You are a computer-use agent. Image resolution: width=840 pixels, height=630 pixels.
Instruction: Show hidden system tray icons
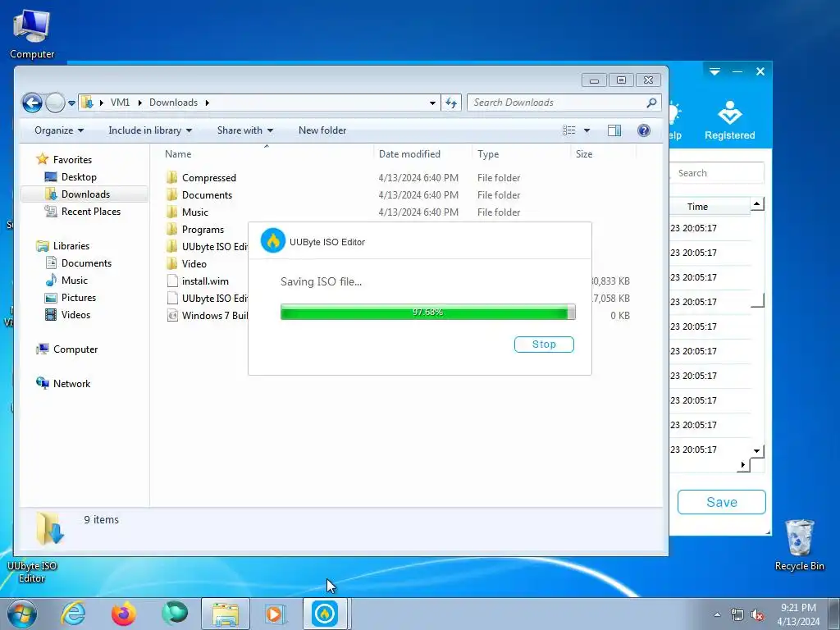[717, 615]
